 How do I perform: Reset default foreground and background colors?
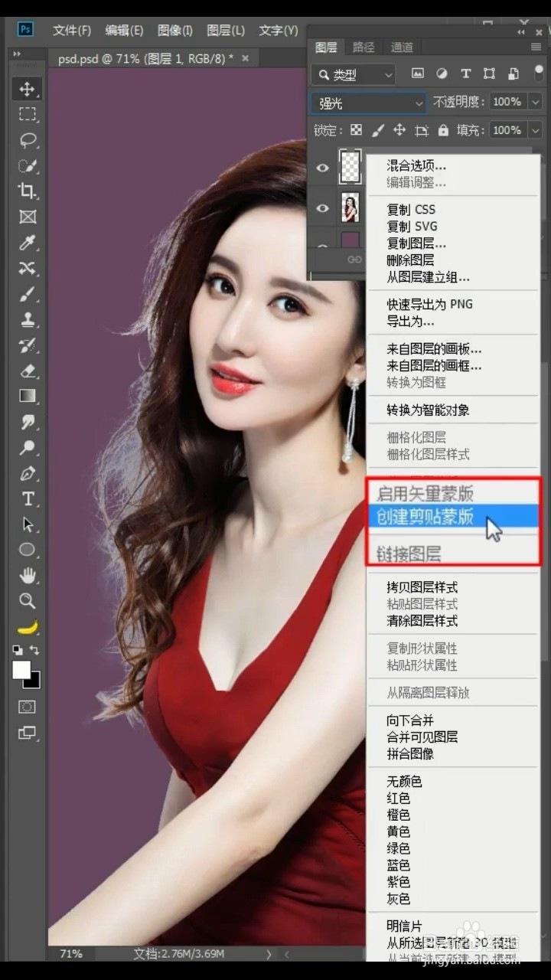[17, 650]
